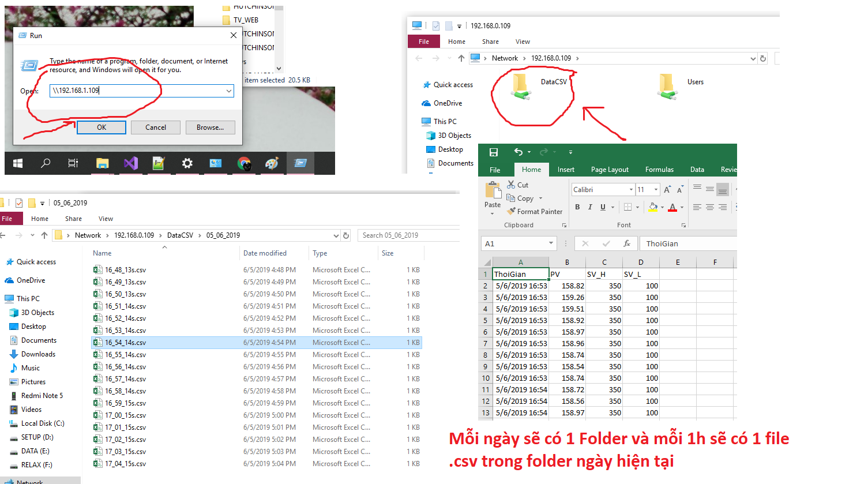868x484 pixels.
Task: Toggle Bold formatting in Excel
Action: coord(577,207)
